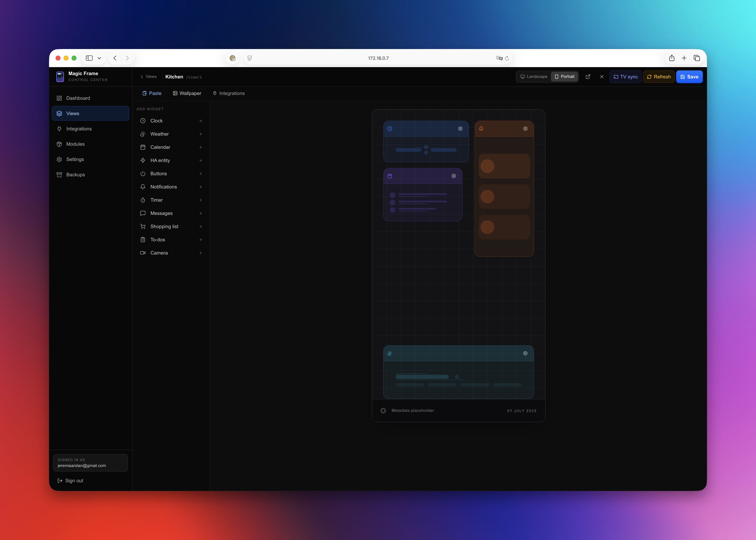Add a Shopping list widget with plus icon

coord(201,226)
